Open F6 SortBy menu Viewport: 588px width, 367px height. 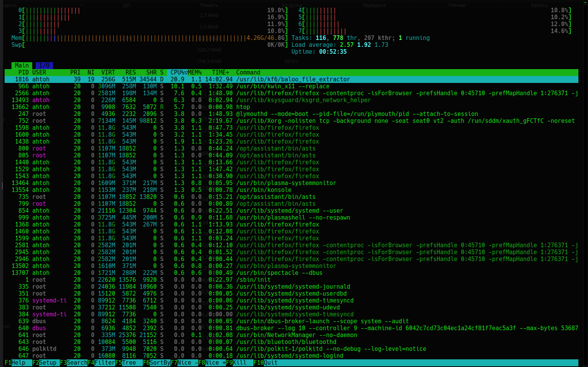[157, 363]
